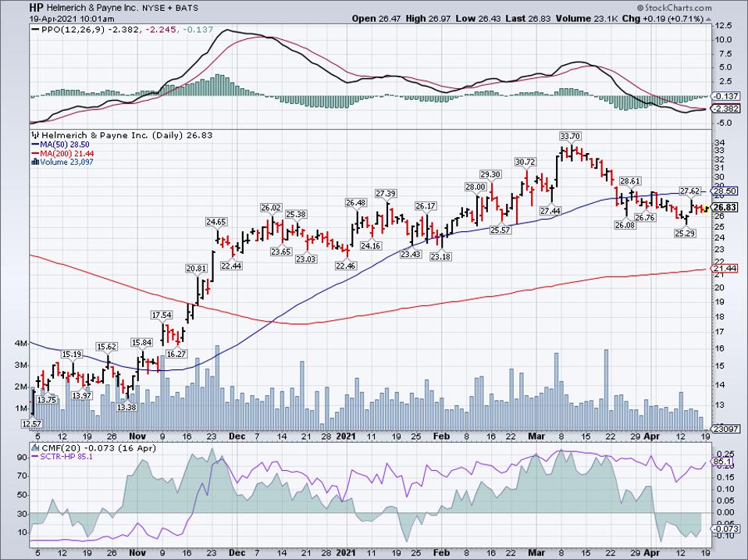The image size is (748, 560).
Task: Click the 26.08 low price label
Action: (625, 225)
